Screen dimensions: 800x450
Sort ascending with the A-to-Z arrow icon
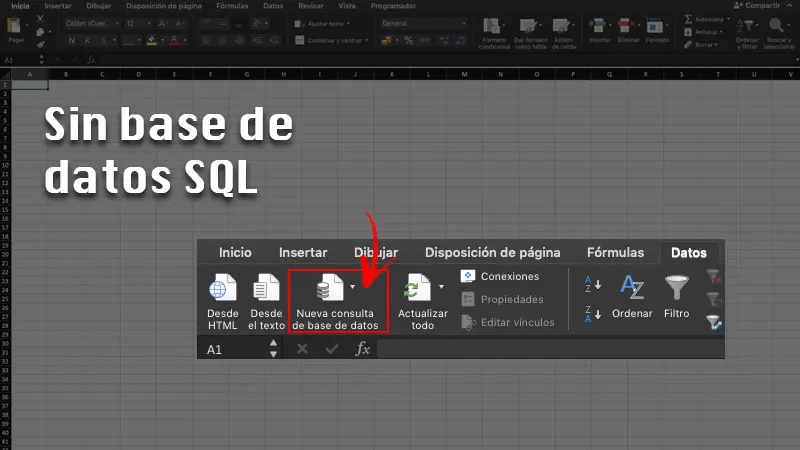pyautogui.click(x=592, y=284)
